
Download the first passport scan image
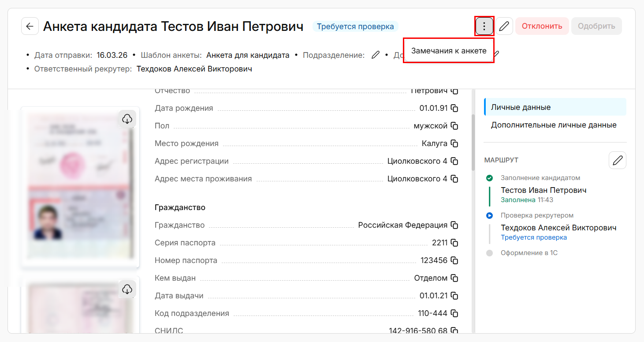(127, 119)
